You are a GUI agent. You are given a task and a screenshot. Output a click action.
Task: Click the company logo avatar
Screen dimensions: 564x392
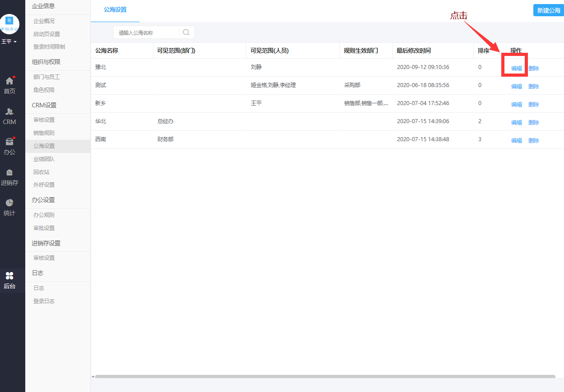[9, 24]
